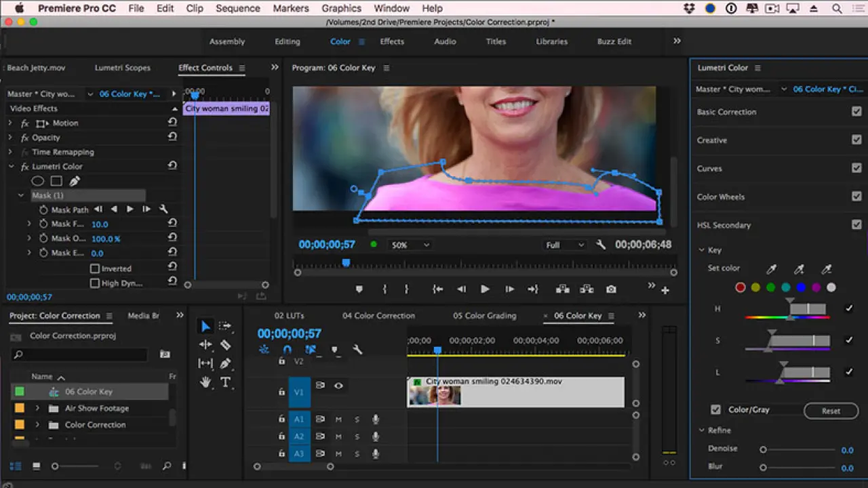Viewport: 868px width, 488px height.
Task: Toggle V1 track output eye icon
Action: coord(338,386)
